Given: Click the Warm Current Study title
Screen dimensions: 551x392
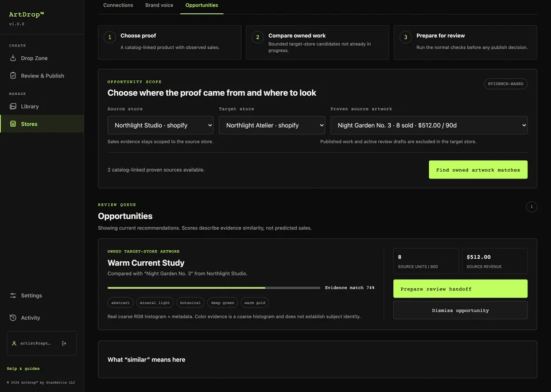Looking at the screenshot, I should point(146,263).
